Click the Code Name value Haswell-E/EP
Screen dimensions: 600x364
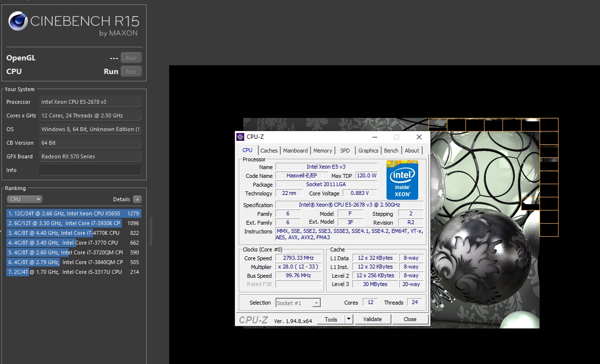pos(302,175)
